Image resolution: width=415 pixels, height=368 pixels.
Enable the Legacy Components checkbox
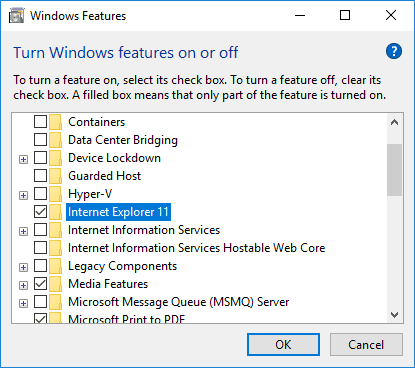tap(40, 266)
